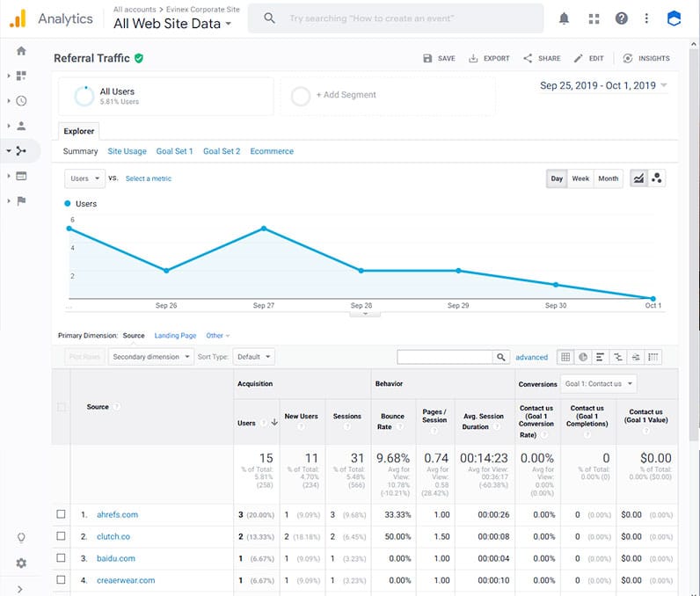Click search magnifier in top bar
This screenshot has width=700, height=596.
click(x=269, y=18)
